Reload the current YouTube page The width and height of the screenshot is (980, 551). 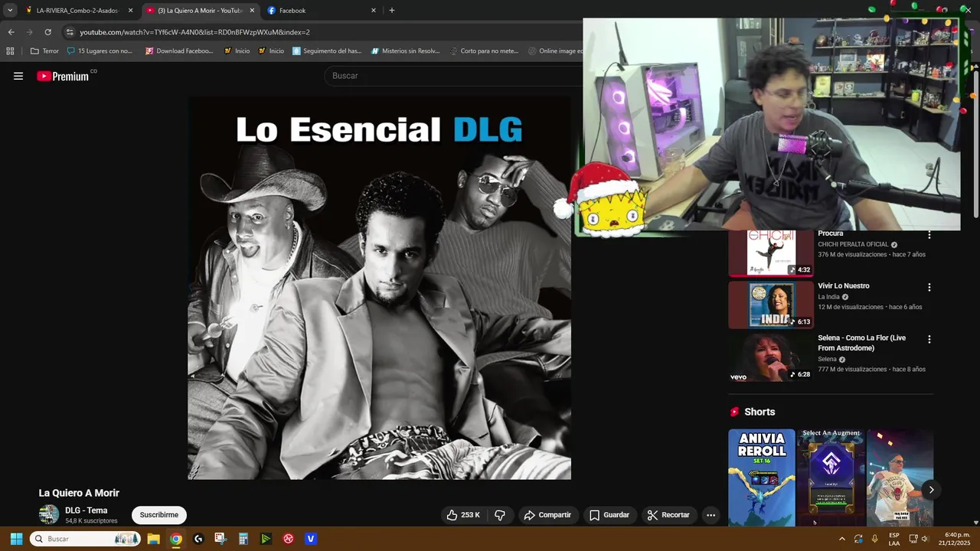(47, 32)
